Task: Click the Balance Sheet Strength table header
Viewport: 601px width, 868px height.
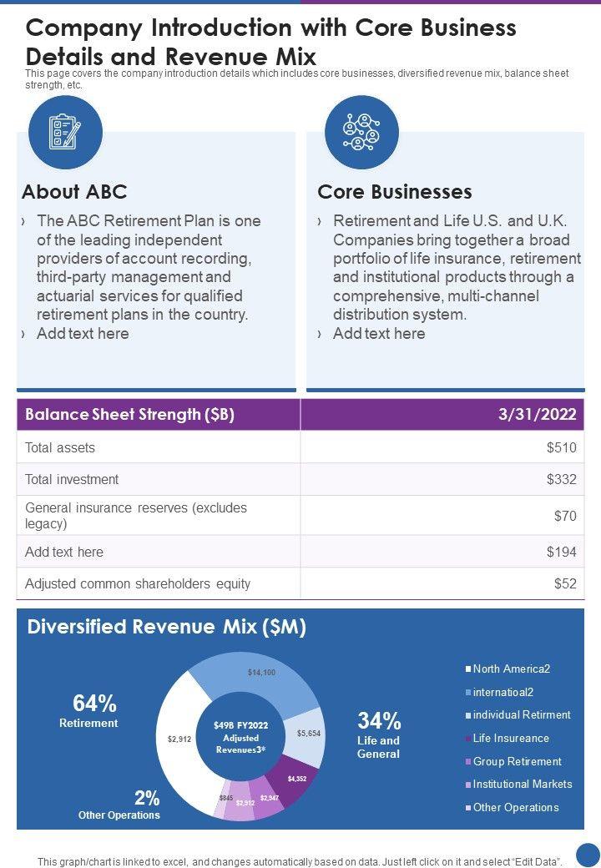Action: click(x=129, y=415)
